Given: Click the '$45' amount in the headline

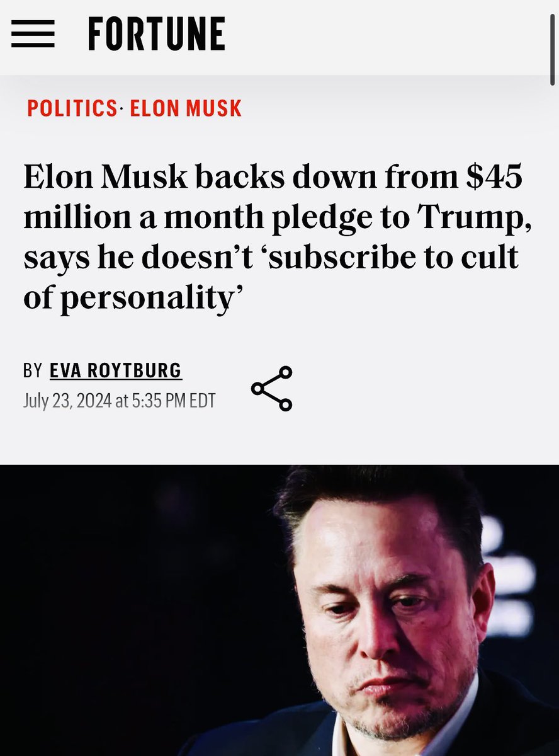Looking at the screenshot, I should [x=494, y=178].
